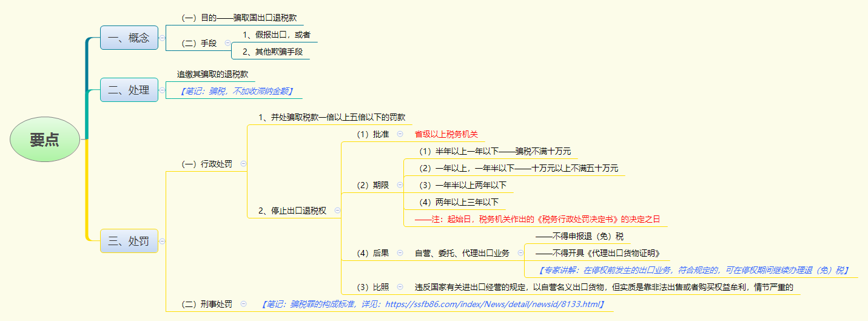Collapse the （3）比照 toggle

click(400, 287)
